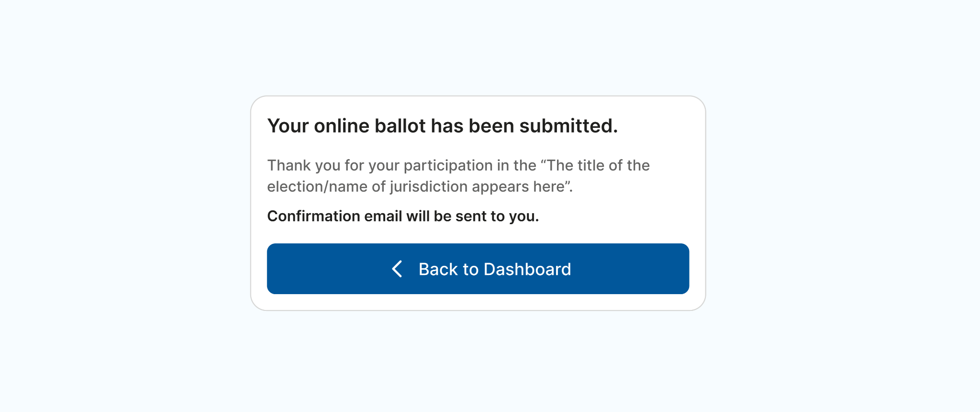The height and width of the screenshot is (412, 980).
Task: Click the word "online" in the heading
Action: pos(341,126)
